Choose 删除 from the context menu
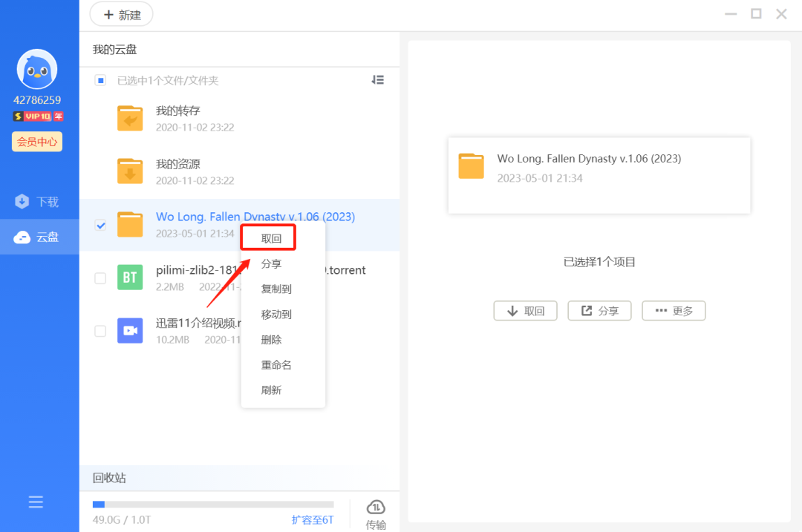The height and width of the screenshot is (532, 802). click(x=271, y=340)
